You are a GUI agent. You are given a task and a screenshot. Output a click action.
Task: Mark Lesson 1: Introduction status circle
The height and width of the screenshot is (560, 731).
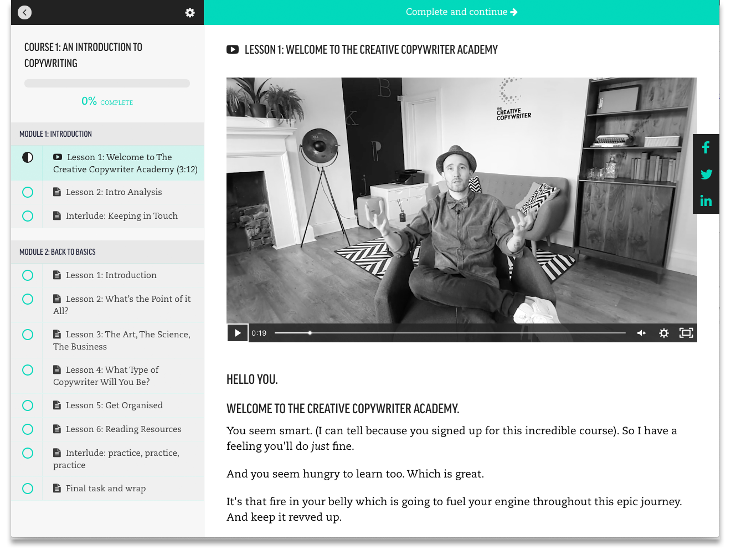28,275
